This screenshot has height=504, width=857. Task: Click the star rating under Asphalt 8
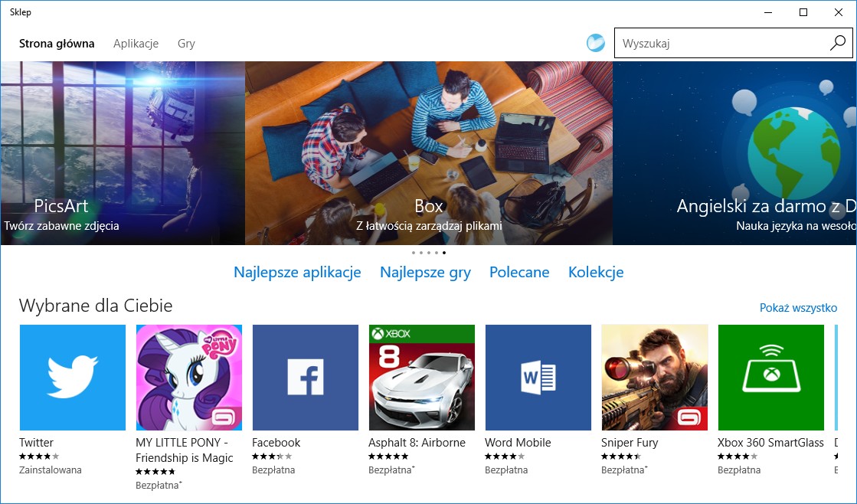[x=388, y=457]
